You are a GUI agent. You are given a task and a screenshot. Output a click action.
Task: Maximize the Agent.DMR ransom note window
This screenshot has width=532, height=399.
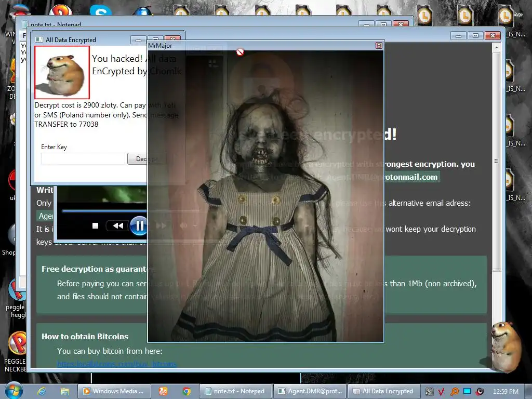pyautogui.click(x=475, y=36)
